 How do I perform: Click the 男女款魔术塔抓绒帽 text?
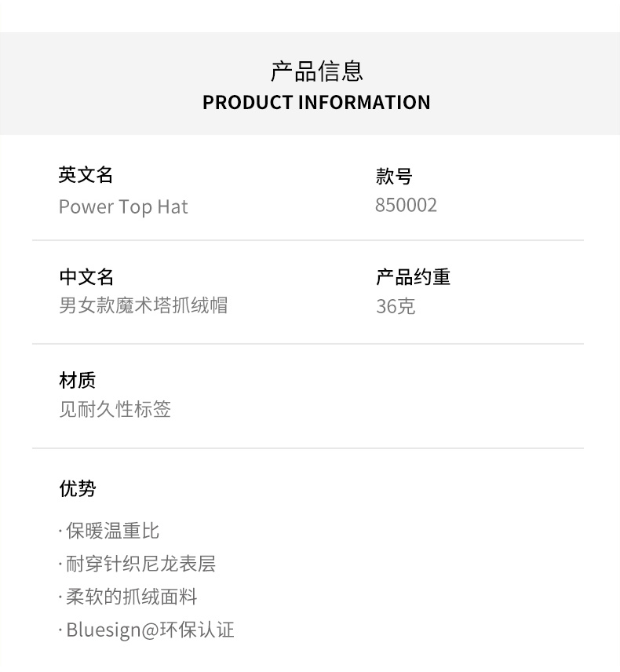click(144, 305)
